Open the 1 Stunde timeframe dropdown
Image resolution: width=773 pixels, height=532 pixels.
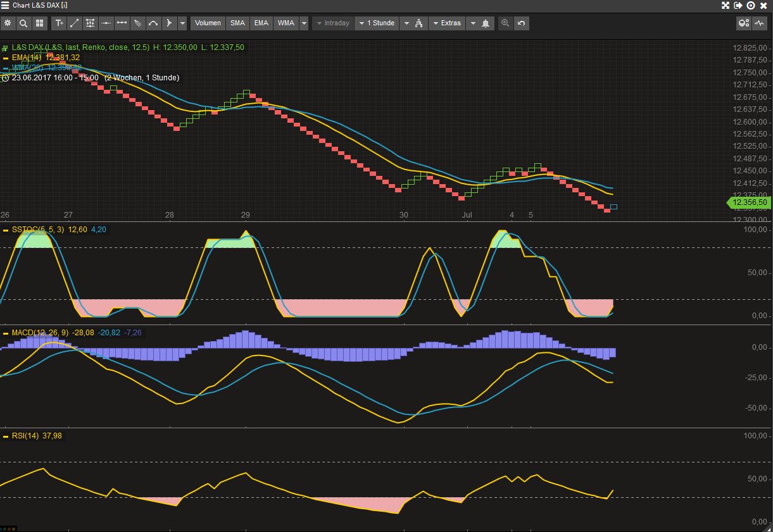(x=377, y=23)
